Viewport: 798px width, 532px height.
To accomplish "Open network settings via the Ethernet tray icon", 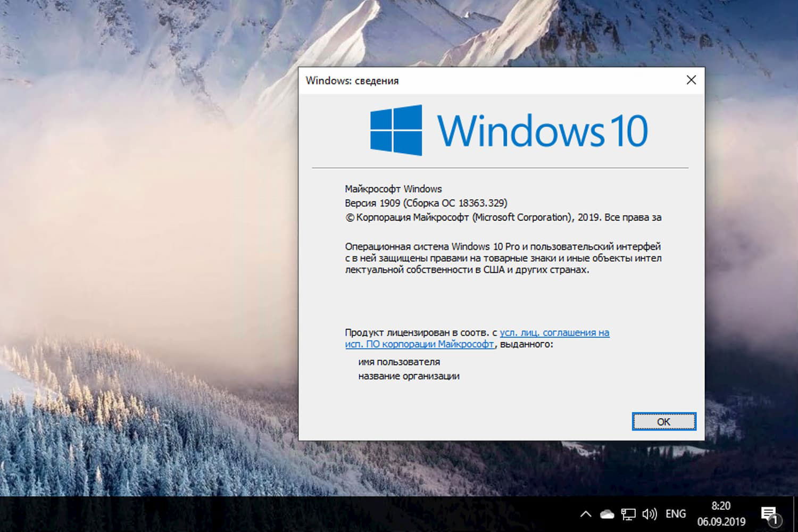I will click(x=628, y=514).
